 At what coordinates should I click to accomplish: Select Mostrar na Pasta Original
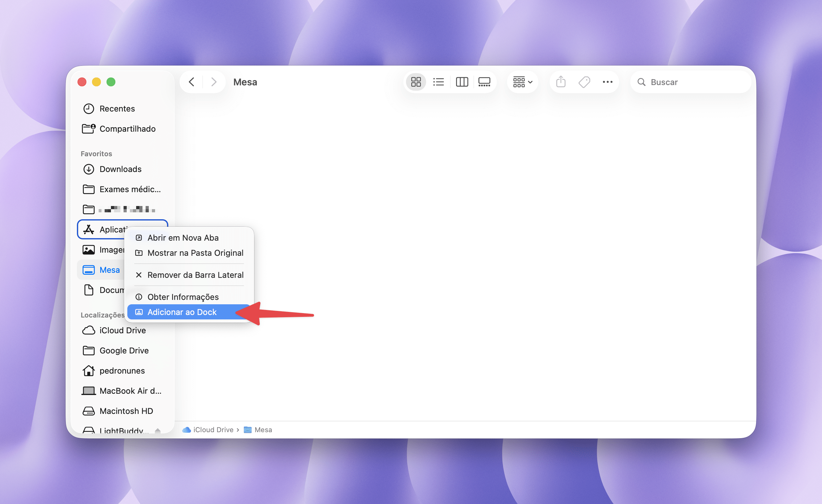point(195,253)
